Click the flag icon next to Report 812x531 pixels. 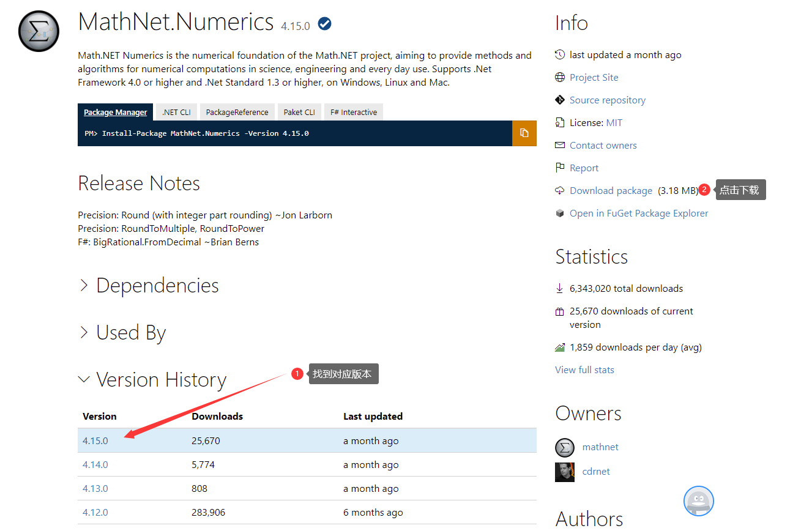pyautogui.click(x=559, y=168)
